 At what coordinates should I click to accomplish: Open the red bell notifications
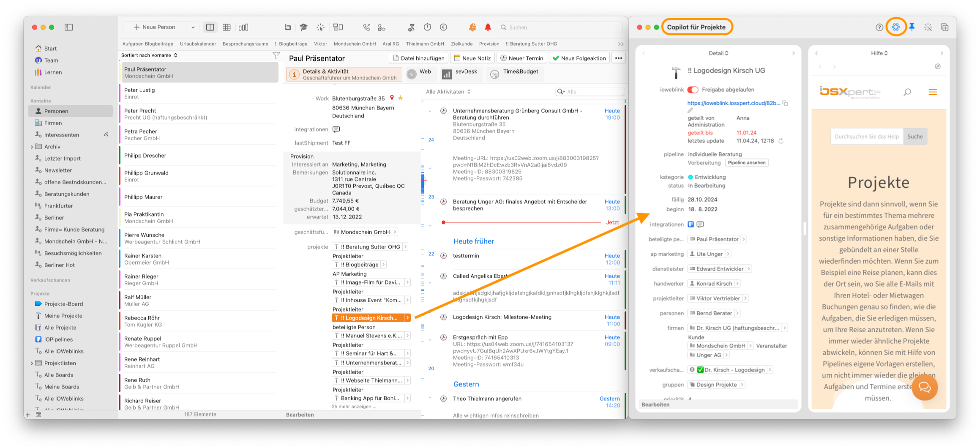point(488,27)
